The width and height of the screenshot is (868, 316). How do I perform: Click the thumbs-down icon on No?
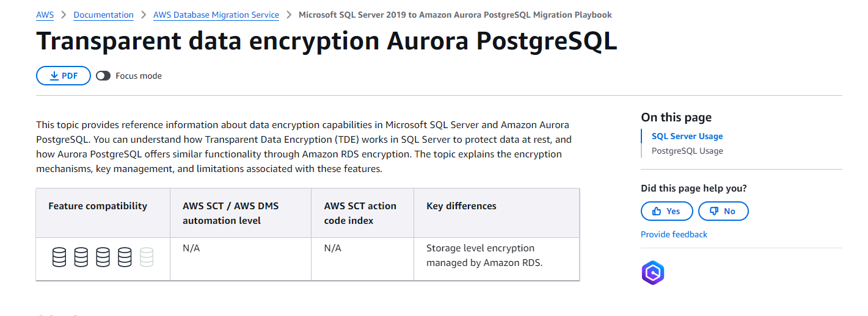tap(713, 211)
